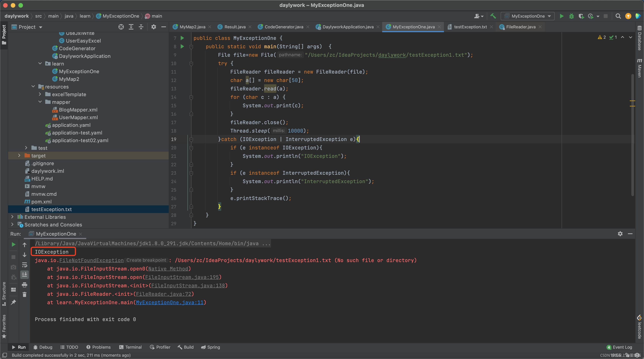Open the user account icon dropdown
Image resolution: width=644 pixels, height=359 pixels.
click(479, 16)
